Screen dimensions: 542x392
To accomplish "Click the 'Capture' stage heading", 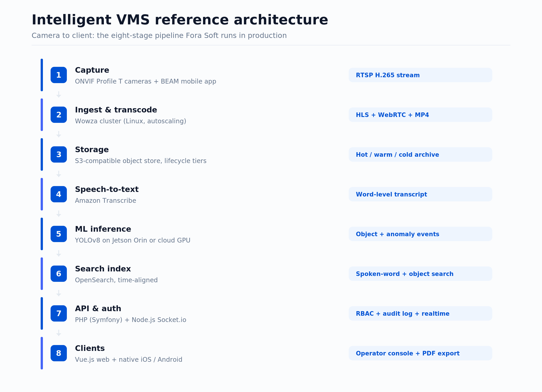I will pos(92,70).
